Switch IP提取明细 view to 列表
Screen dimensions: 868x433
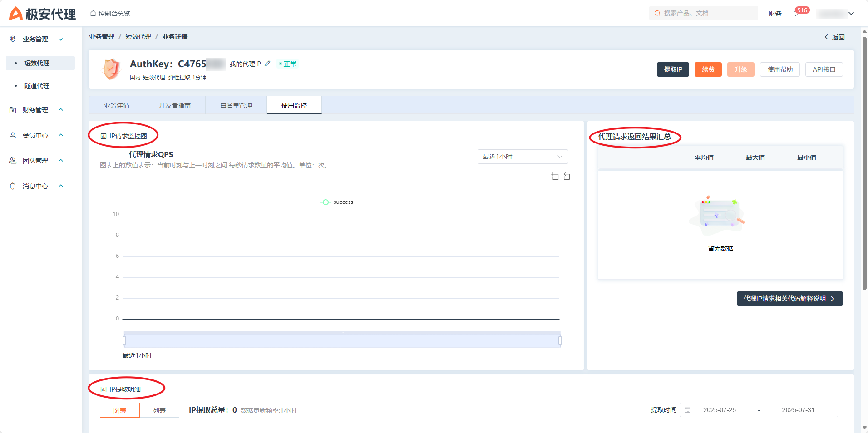click(159, 410)
